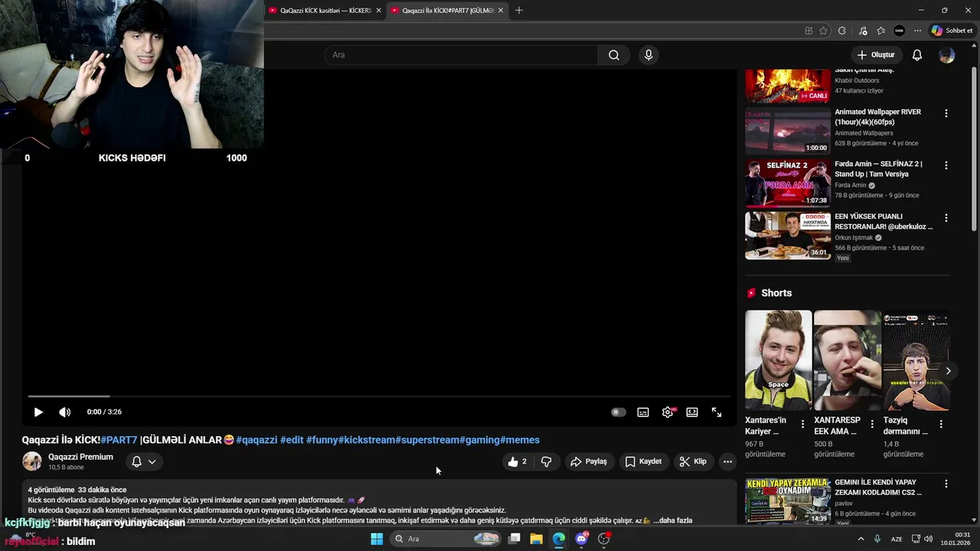The height and width of the screenshot is (551, 980).
Task: Open Discord from the taskbar
Action: click(x=582, y=539)
